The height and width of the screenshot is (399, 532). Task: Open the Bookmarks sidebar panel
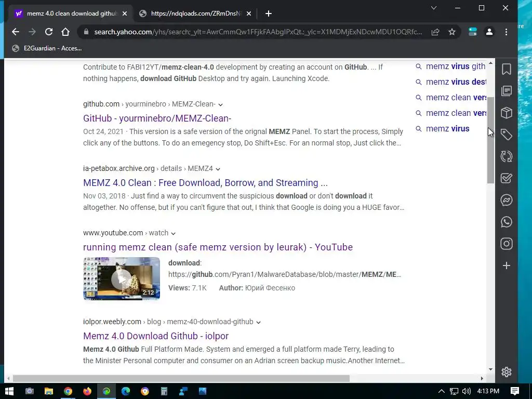point(506,69)
